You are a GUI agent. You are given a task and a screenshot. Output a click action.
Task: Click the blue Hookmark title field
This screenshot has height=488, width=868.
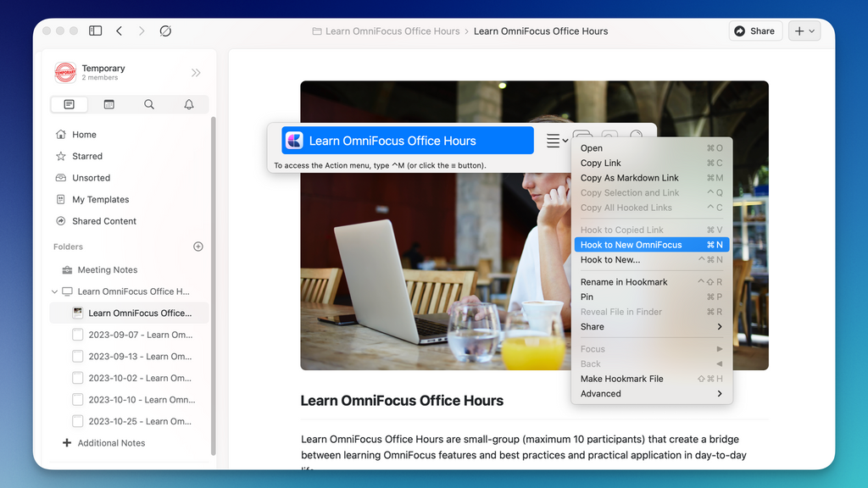408,141
